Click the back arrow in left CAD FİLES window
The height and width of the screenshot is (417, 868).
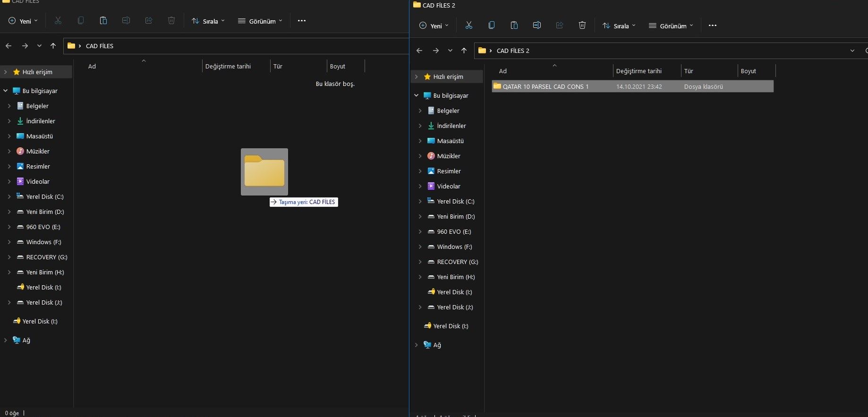tap(9, 46)
